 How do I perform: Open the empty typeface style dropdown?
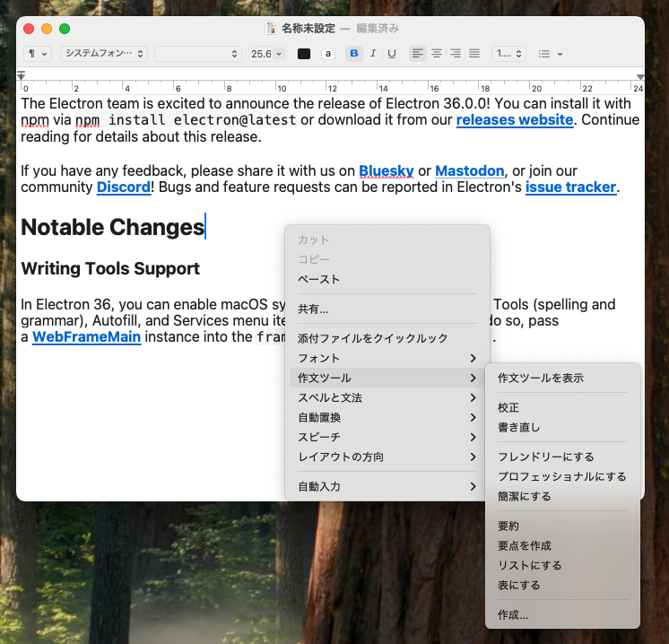pos(198,54)
